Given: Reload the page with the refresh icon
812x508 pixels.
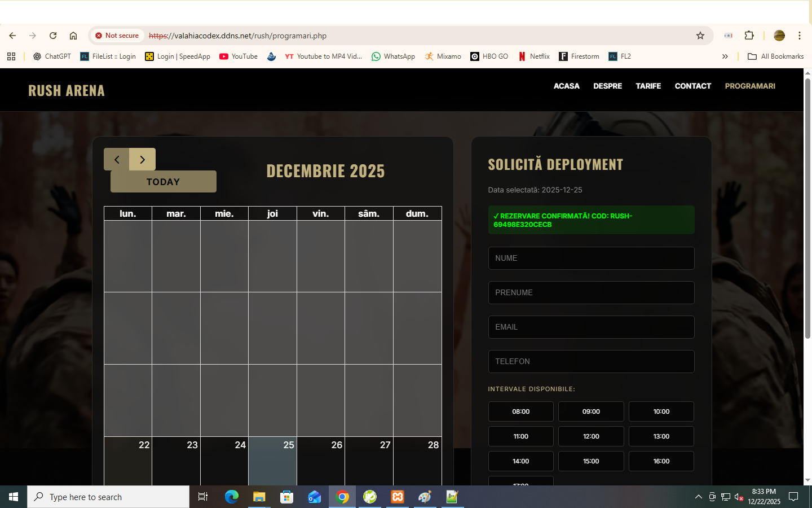Looking at the screenshot, I should coord(53,36).
